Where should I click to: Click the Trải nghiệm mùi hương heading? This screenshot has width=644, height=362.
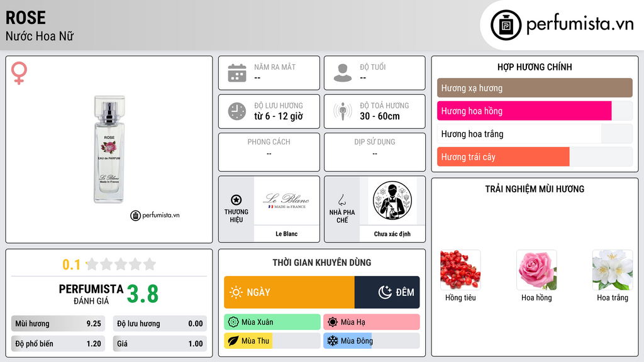(535, 189)
